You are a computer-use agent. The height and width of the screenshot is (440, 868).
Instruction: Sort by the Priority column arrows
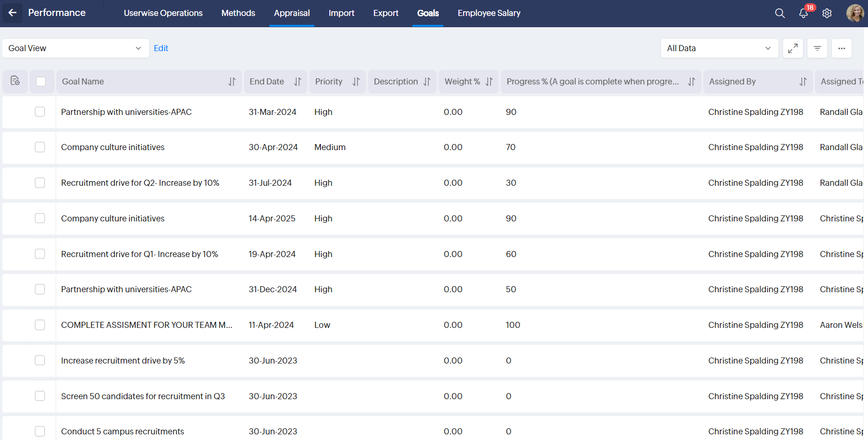[356, 82]
